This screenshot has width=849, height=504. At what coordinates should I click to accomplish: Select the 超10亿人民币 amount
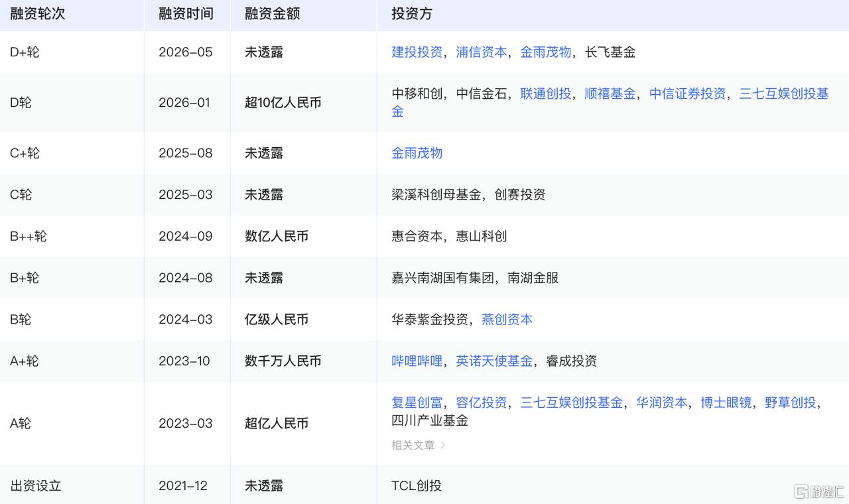pyautogui.click(x=283, y=102)
